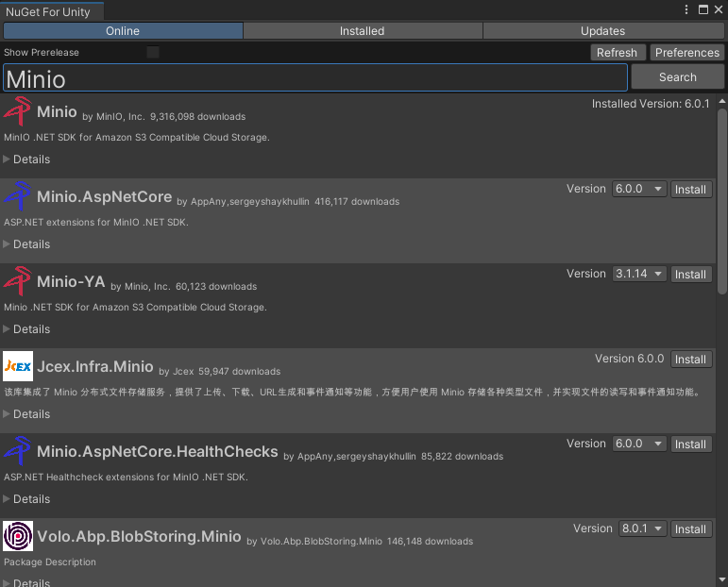Close the NuGet For Unity window

(719, 9)
